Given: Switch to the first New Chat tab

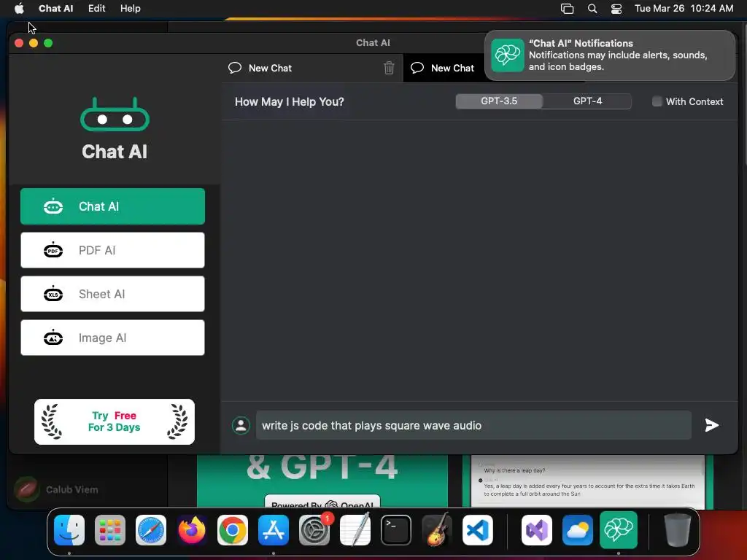Looking at the screenshot, I should coord(312,68).
